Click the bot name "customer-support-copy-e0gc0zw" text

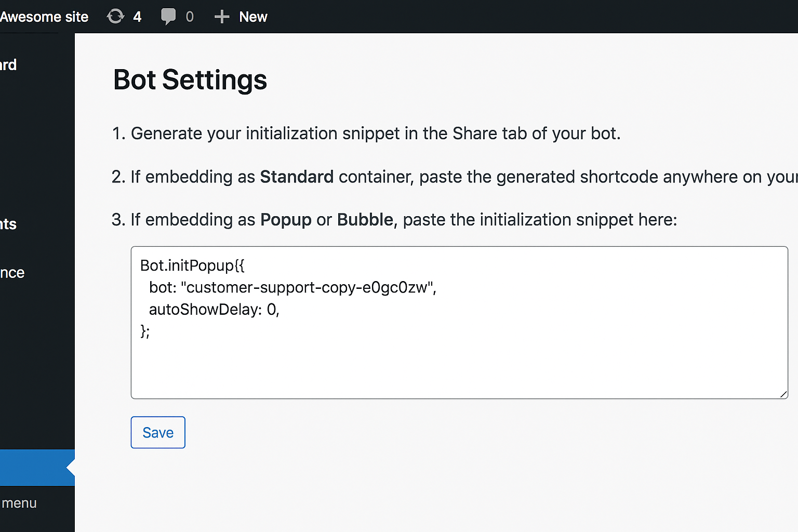pyautogui.click(x=309, y=287)
